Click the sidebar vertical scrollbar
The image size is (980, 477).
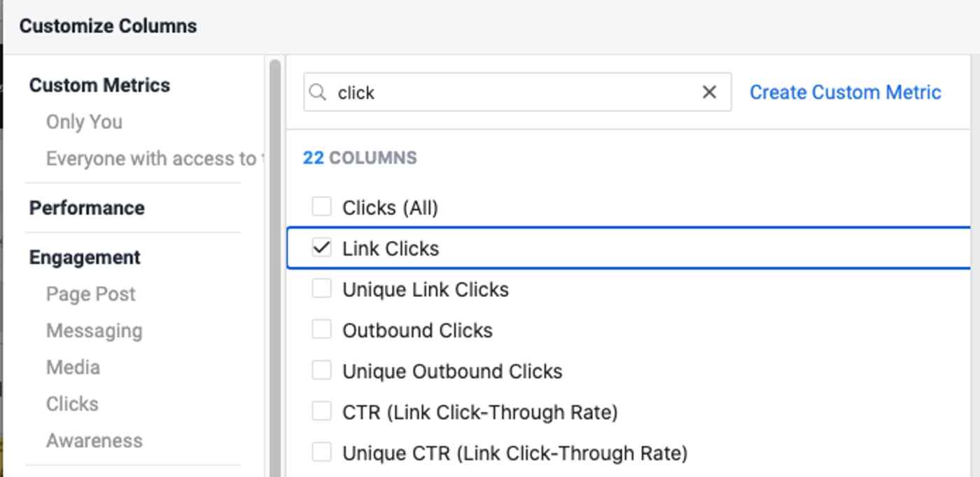point(275,266)
